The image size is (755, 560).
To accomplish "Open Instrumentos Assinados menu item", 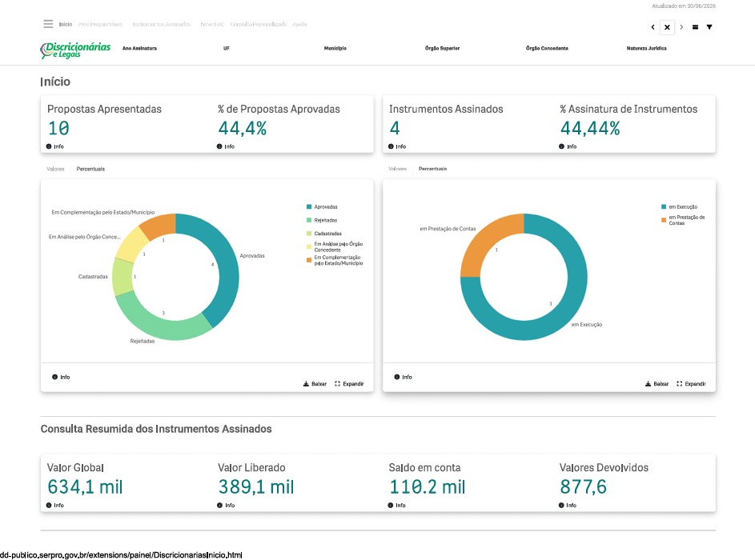I will (x=161, y=24).
